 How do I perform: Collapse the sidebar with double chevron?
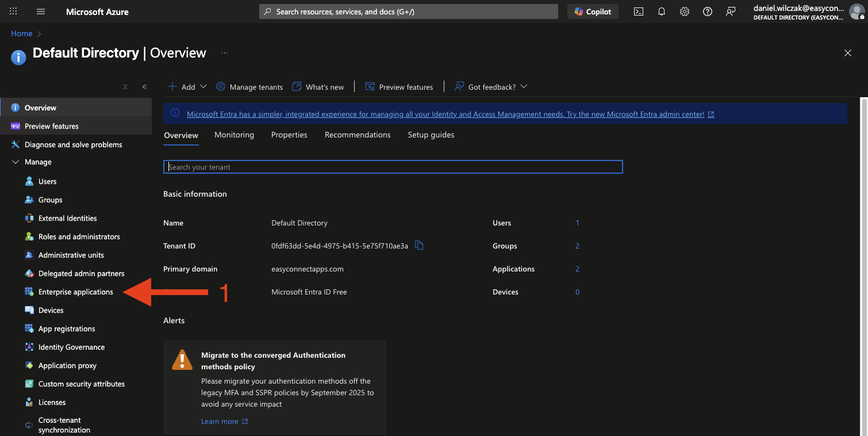(144, 87)
